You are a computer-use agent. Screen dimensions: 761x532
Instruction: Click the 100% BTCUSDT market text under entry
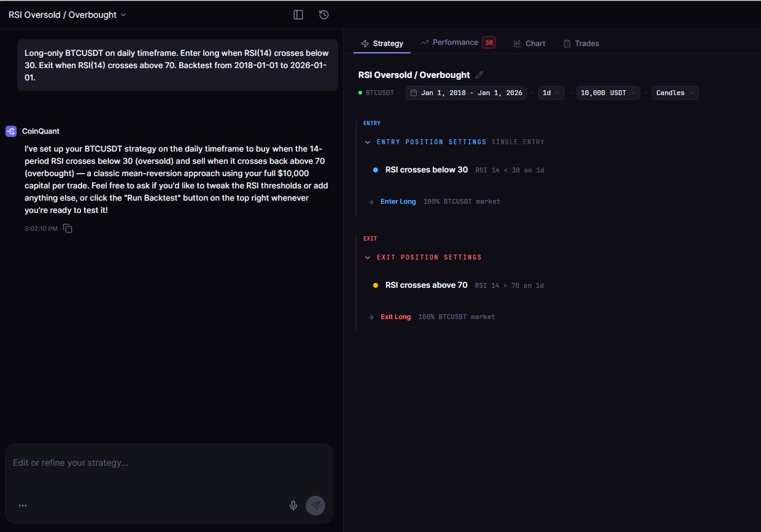[x=462, y=201]
